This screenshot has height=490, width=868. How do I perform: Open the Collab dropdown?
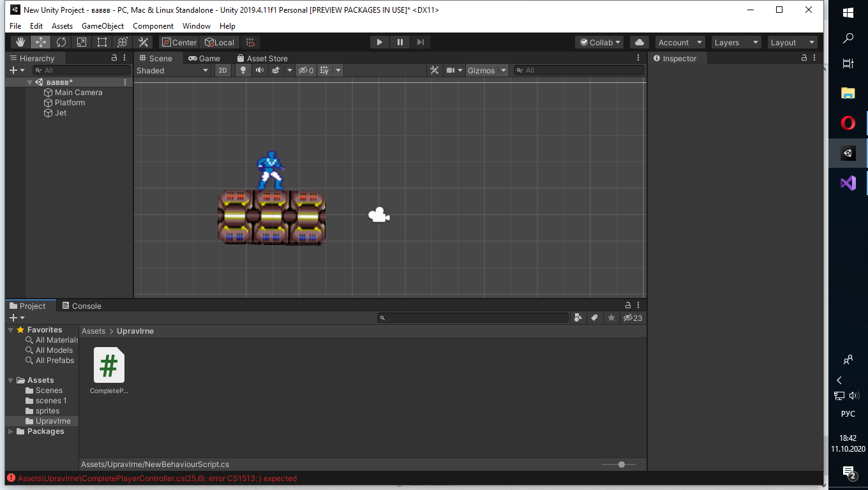coord(599,42)
